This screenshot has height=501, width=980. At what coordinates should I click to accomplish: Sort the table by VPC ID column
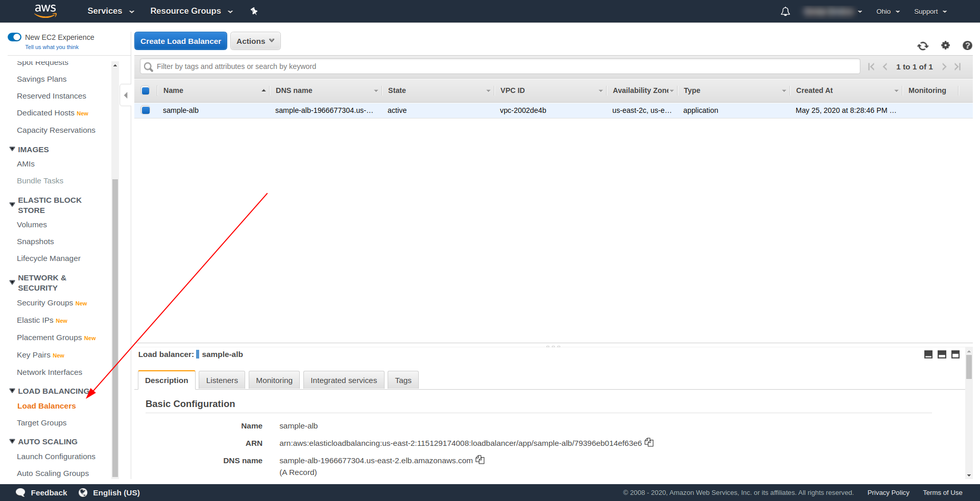[551, 90]
